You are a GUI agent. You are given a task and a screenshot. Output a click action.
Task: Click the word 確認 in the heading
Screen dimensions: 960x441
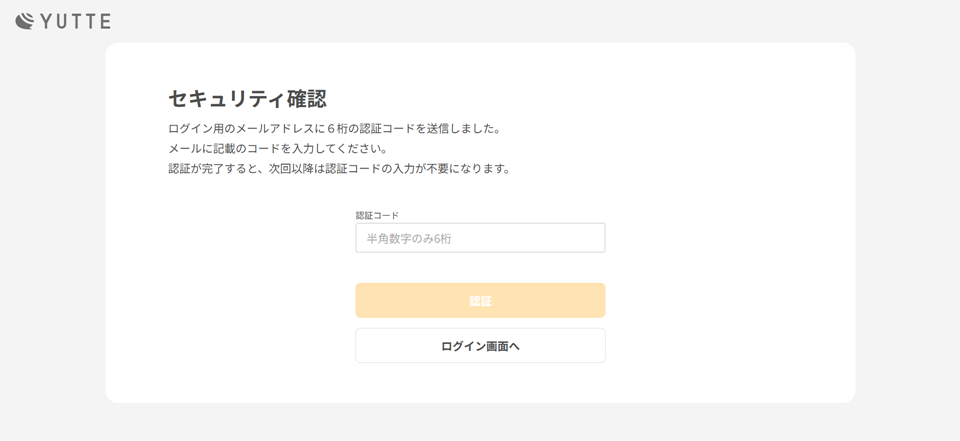coord(307,98)
